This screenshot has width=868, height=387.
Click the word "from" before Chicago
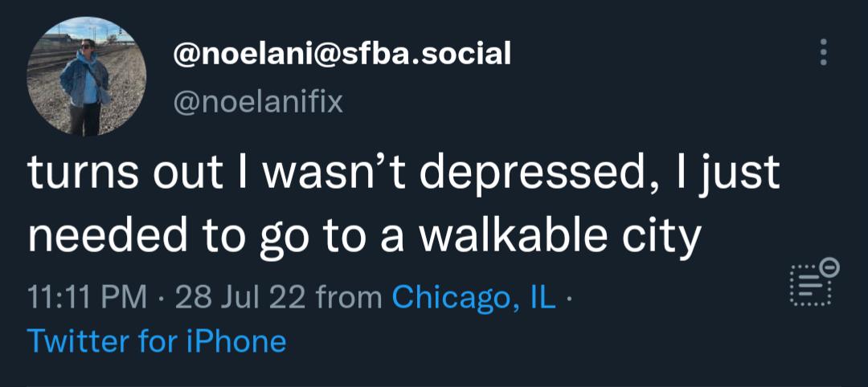point(350,298)
